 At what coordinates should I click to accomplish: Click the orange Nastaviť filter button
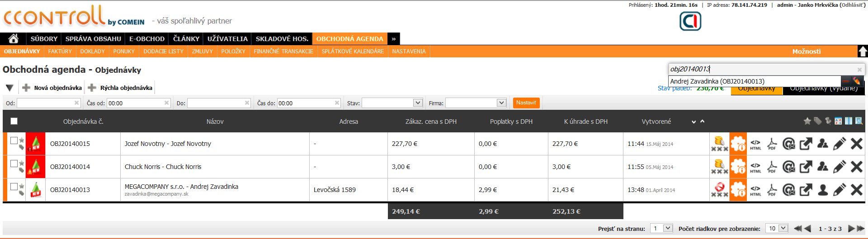(526, 103)
